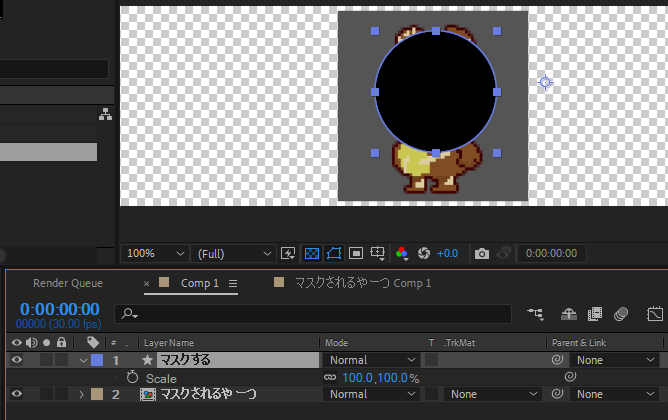Viewport: 668px width, 420px height.
Task: Click the Scale value 100.0,100.0%
Action: click(380, 378)
